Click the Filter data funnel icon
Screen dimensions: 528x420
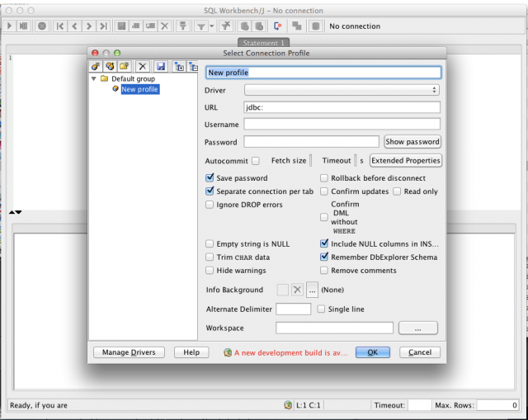(x=201, y=26)
